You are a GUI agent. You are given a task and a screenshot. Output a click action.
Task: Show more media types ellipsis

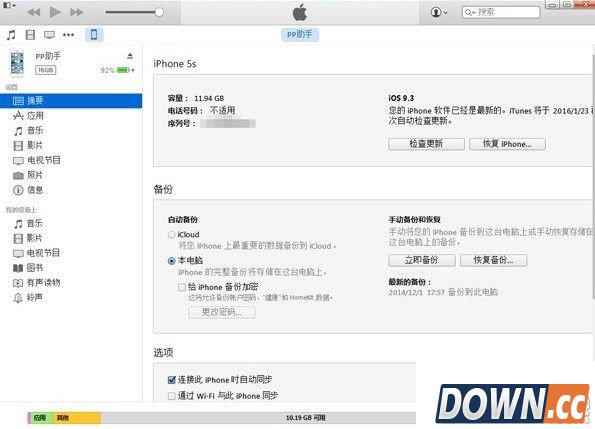[68, 35]
